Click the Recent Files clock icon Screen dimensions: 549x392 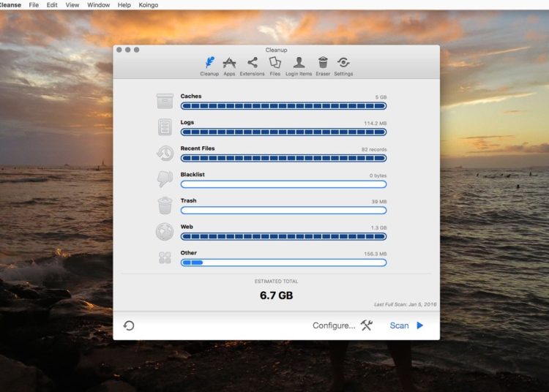point(165,154)
